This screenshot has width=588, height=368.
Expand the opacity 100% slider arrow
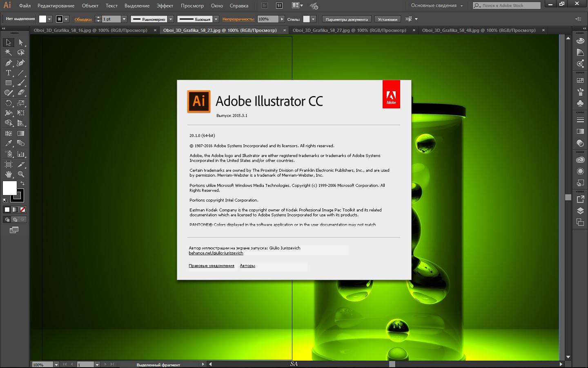coord(282,19)
